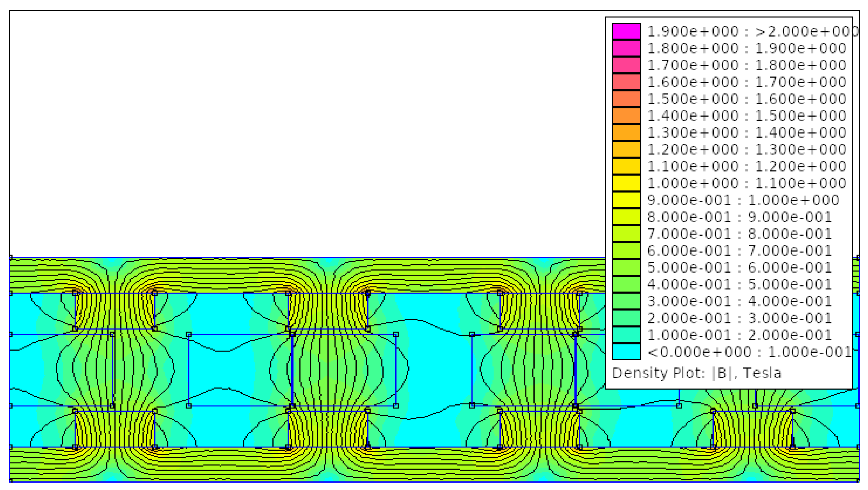Screen dimensions: 868x490
Task: Click the 1.700e+000 : 1.800e+000 pink swatch
Action: click(x=626, y=65)
